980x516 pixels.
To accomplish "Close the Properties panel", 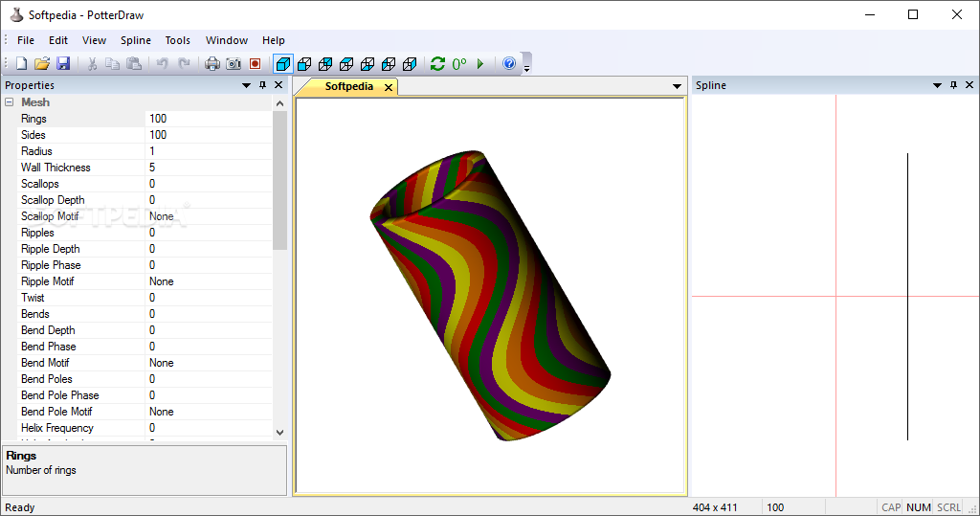I will point(278,85).
